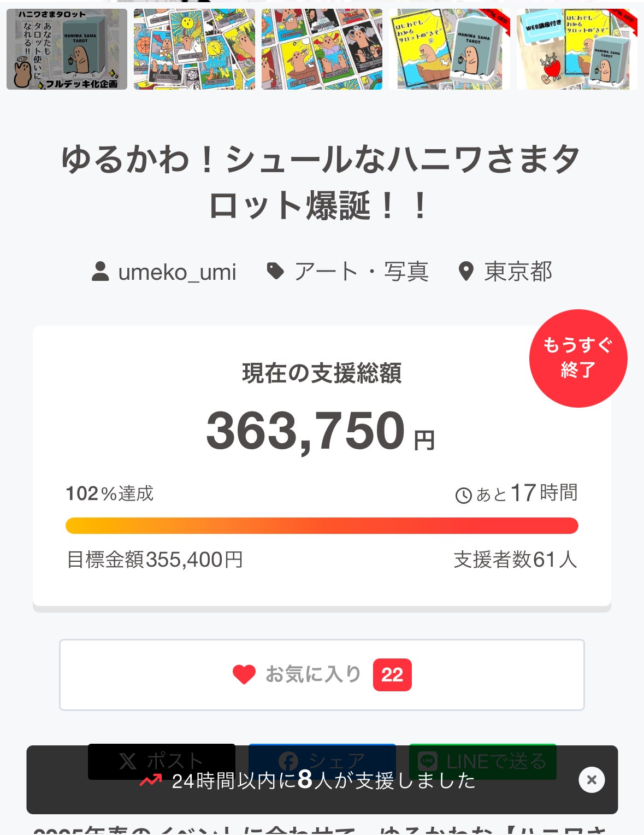This screenshot has height=835, width=644.
Task: Click the heart icon in favorites button
Action: pyautogui.click(x=244, y=675)
